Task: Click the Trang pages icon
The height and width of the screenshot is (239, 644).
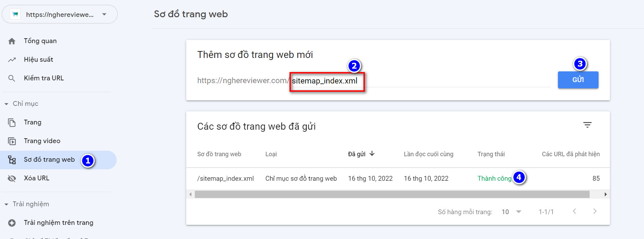Action: (12, 122)
